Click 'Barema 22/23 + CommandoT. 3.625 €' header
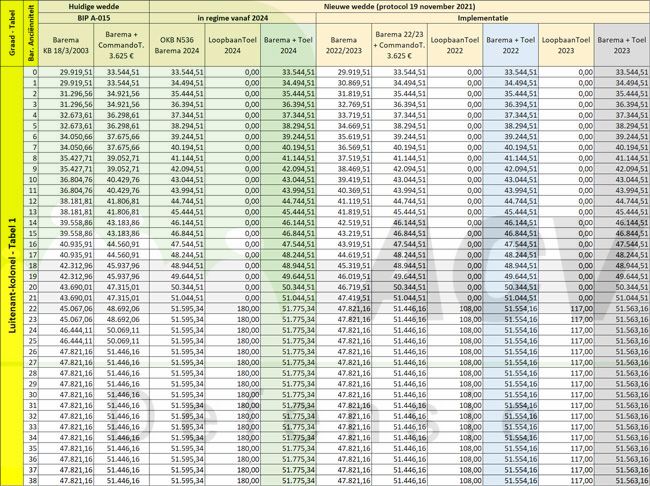This screenshot has height=486, width=650. 399,45
